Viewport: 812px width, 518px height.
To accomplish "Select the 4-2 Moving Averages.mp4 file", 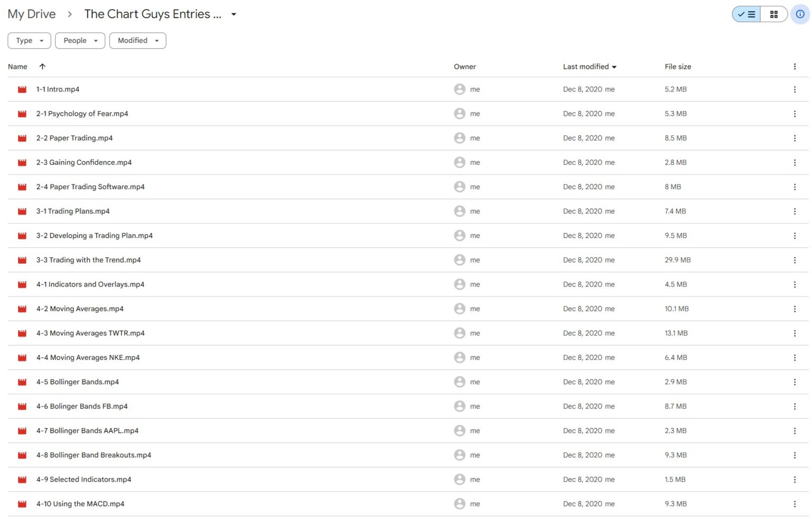I will coord(80,309).
